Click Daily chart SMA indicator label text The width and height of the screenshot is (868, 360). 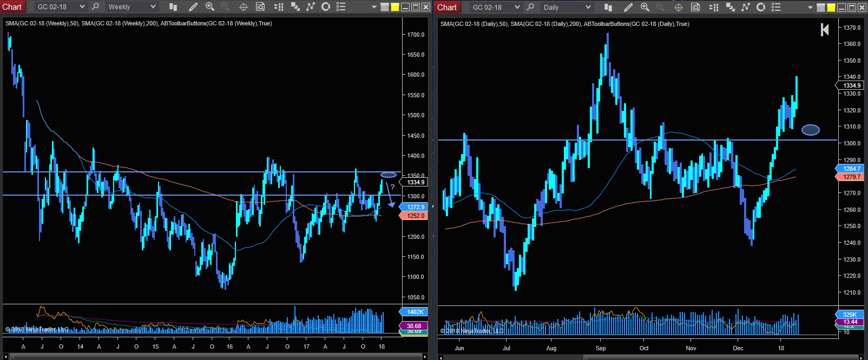click(564, 24)
